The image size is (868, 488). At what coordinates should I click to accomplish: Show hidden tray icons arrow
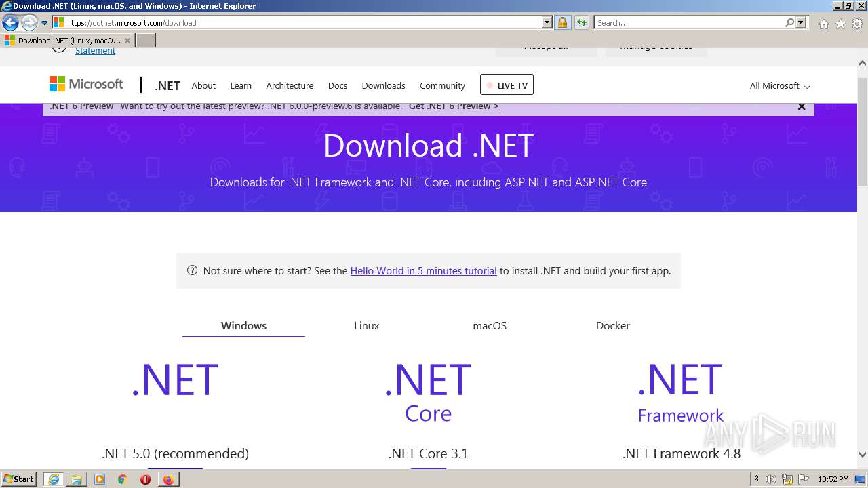click(757, 479)
